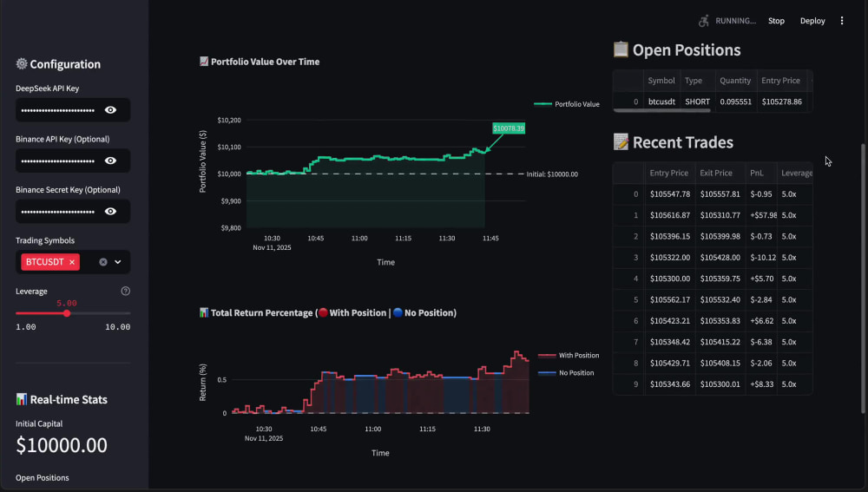868x492 pixels.
Task: Click the Recent Trades section heading
Action: (x=674, y=142)
